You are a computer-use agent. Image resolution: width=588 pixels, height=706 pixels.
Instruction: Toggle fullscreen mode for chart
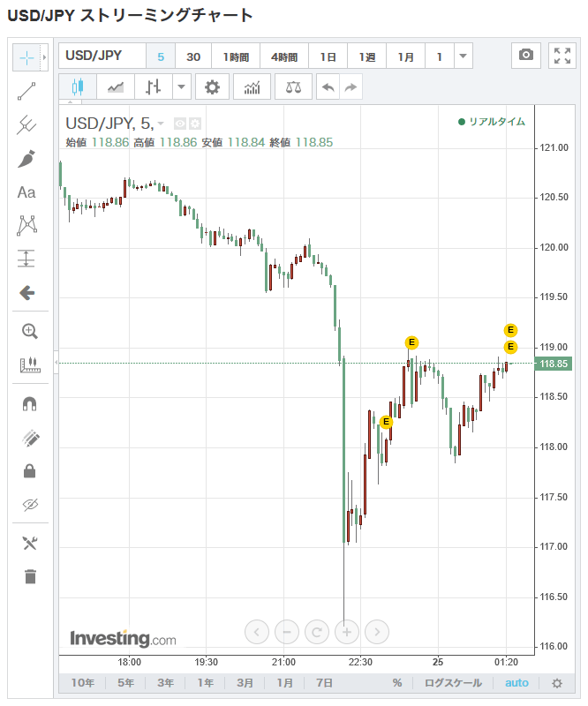coord(562,56)
